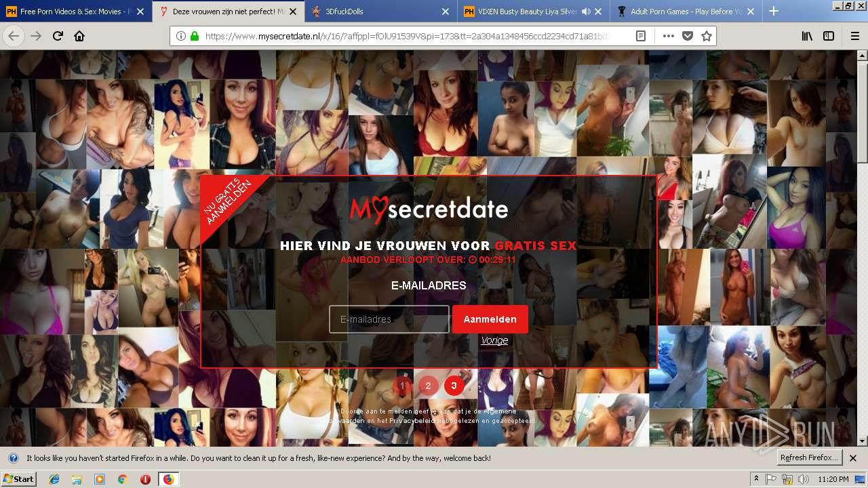This screenshot has width=868, height=488.
Task: Click the page scrollbar down arrow
Action: point(863,441)
